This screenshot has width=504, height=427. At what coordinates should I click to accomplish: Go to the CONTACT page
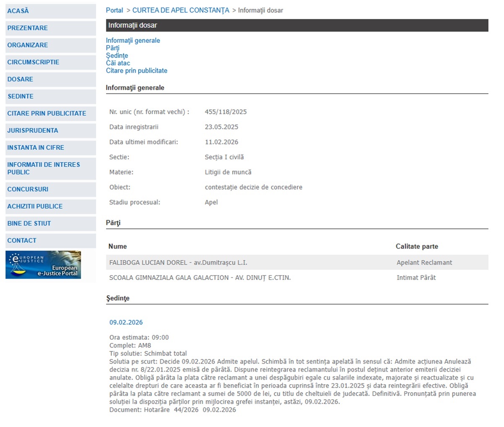click(50, 241)
